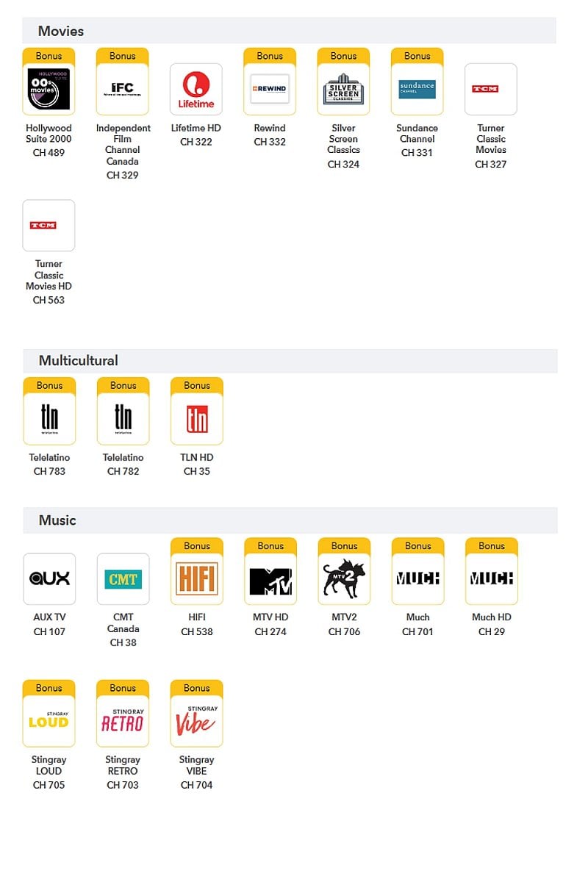Screen dimensions: 588x882
Task: Click the "CH 332" text under Rewind
Action: pyautogui.click(x=270, y=142)
